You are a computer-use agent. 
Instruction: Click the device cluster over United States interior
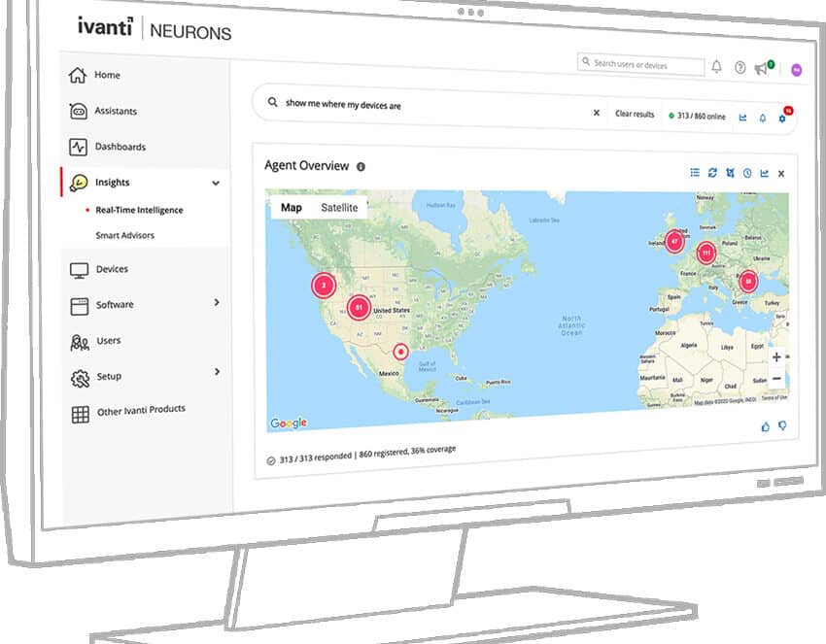click(x=359, y=308)
